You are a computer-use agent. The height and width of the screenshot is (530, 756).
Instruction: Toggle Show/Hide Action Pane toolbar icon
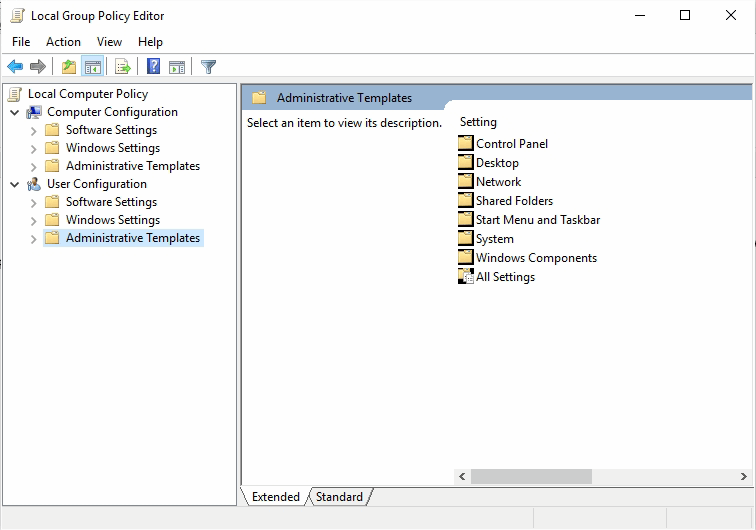click(177, 67)
